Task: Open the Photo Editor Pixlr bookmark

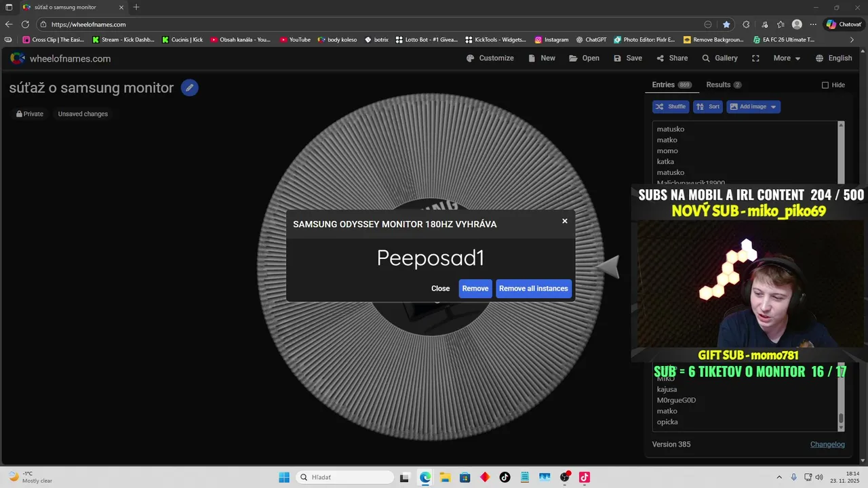Action: pyautogui.click(x=644, y=40)
